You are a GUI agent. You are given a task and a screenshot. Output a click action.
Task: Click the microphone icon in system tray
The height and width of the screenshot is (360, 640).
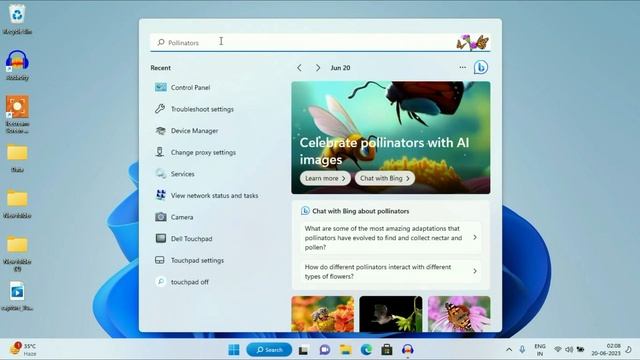(522, 350)
